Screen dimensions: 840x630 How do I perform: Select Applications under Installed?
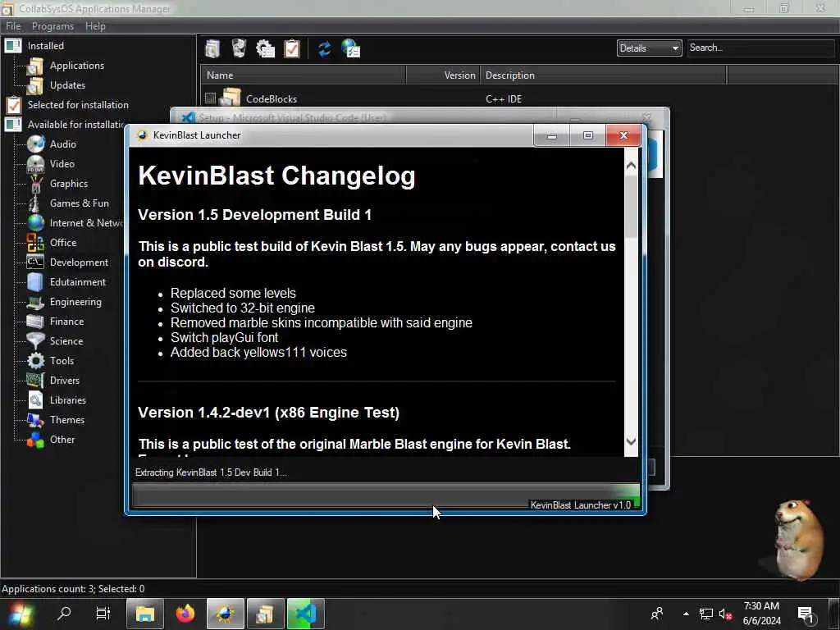click(76, 66)
